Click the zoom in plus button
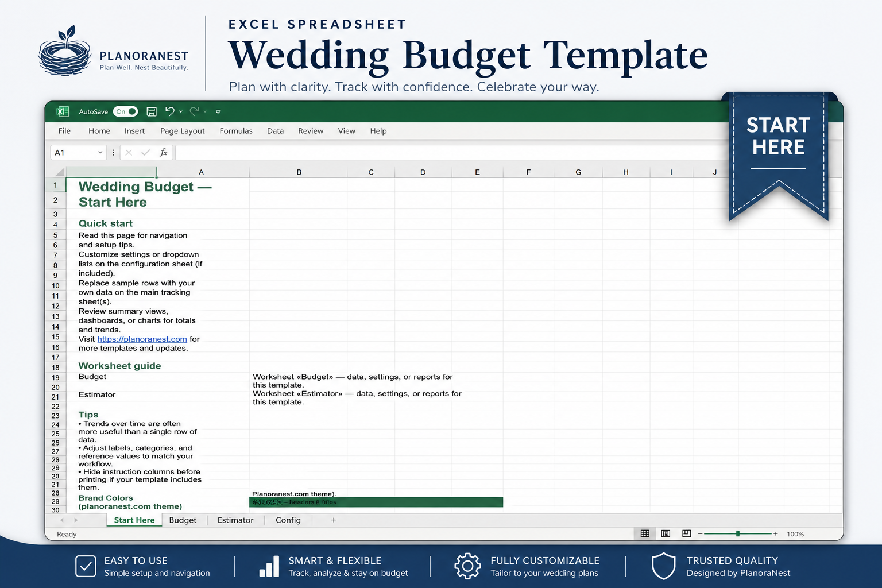 [775, 534]
